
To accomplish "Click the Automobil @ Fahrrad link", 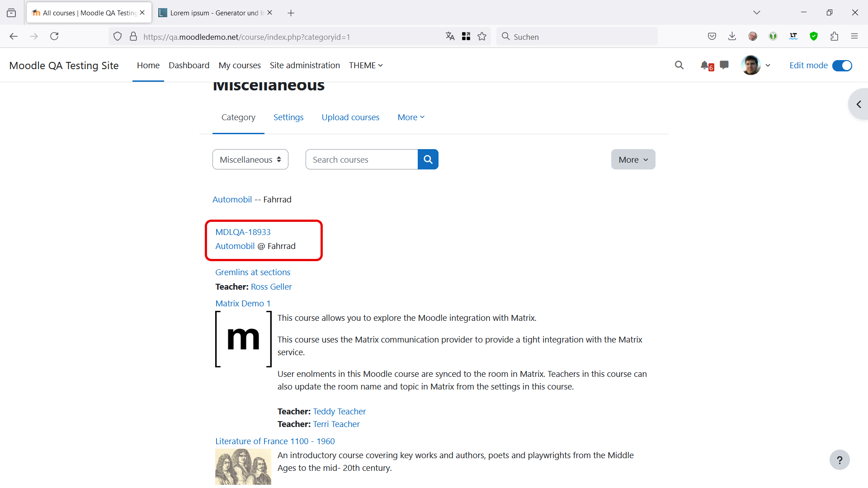I will [x=235, y=246].
